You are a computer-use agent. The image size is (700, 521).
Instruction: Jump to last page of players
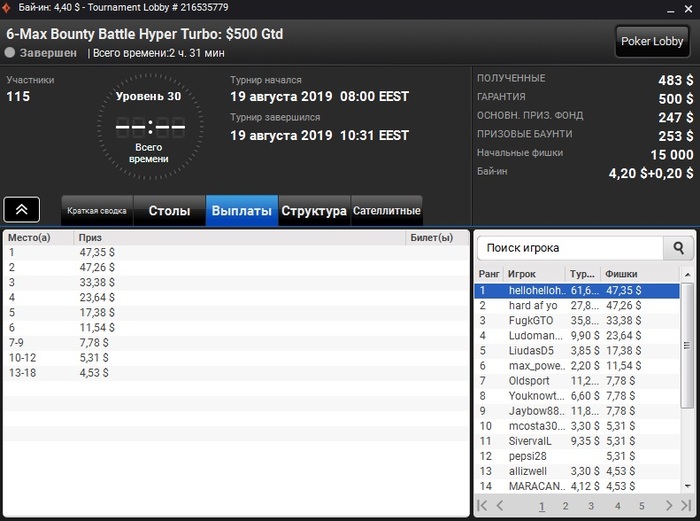point(686,505)
